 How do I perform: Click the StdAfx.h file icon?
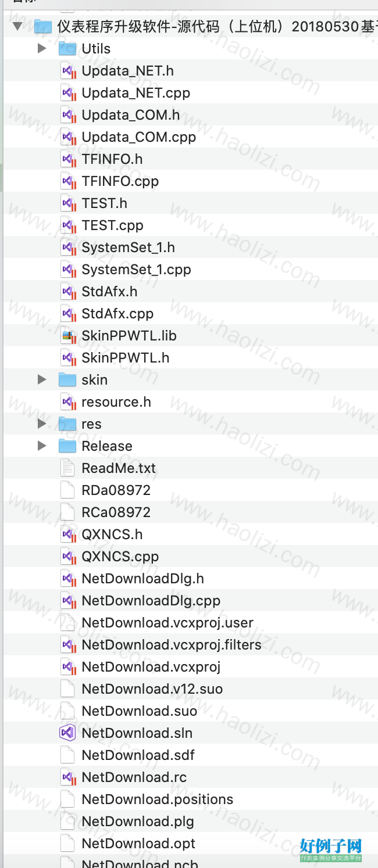(x=68, y=291)
